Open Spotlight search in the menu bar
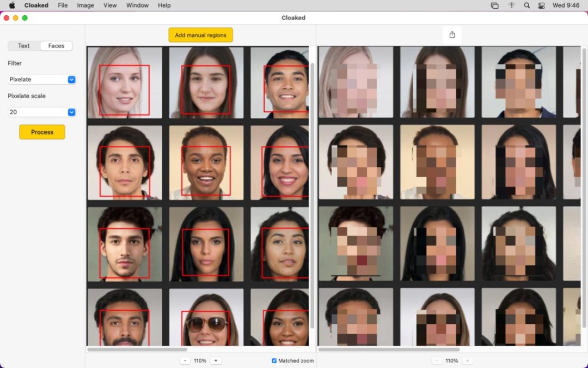This screenshot has width=588, height=368. click(526, 5)
